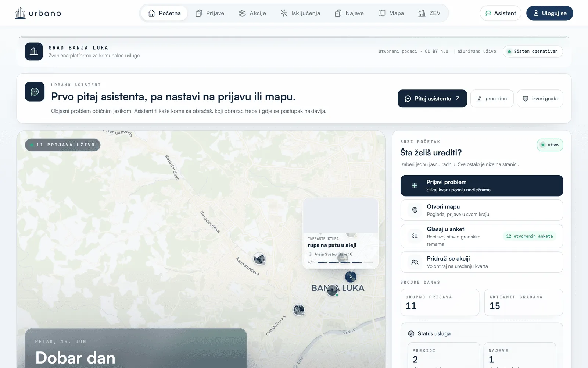Open the Početna home tab

164,13
